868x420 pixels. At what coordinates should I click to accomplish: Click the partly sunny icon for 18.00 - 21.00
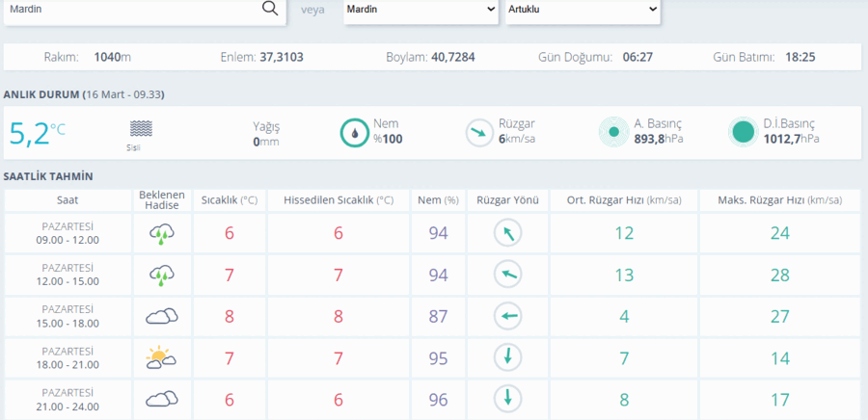coord(161,357)
